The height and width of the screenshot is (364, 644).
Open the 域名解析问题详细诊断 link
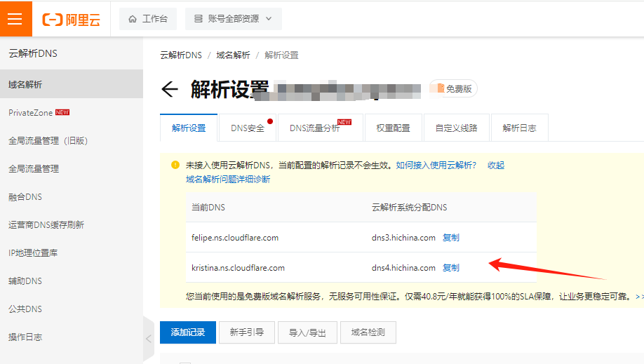[227, 179]
